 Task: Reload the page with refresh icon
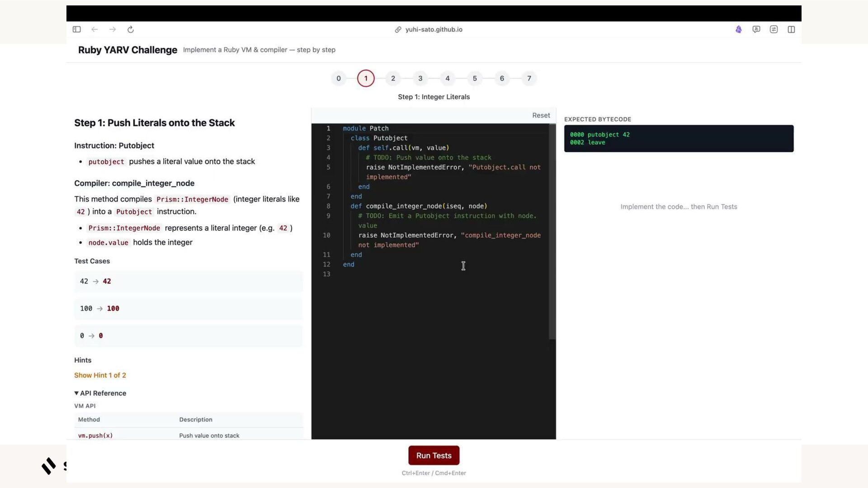pyautogui.click(x=131, y=29)
